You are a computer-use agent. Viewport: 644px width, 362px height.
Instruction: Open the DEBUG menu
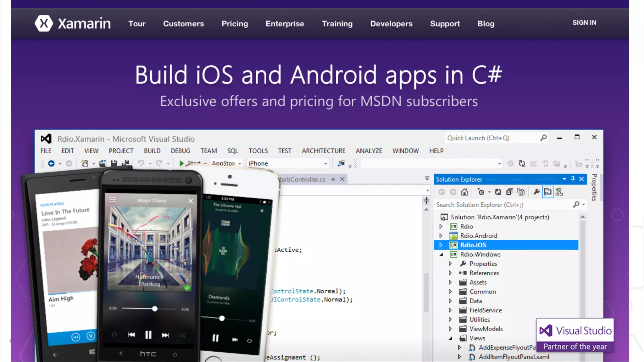180,151
